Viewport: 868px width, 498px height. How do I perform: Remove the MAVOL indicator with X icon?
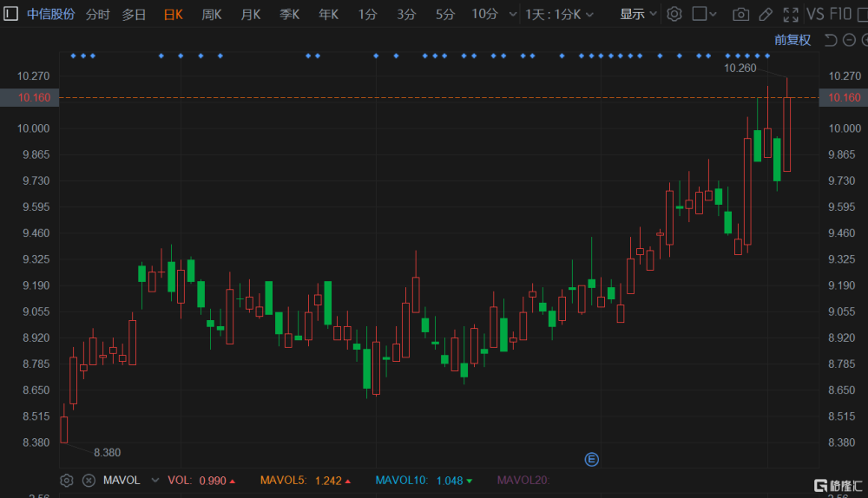(88, 480)
